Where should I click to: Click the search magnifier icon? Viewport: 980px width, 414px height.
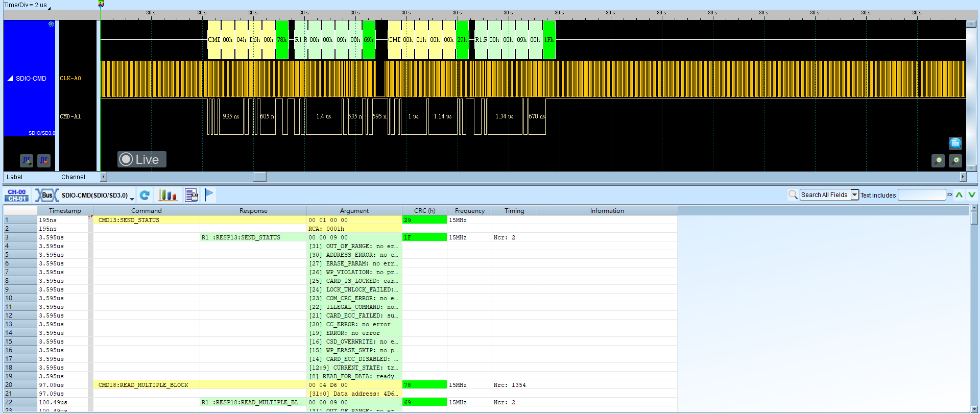click(793, 194)
